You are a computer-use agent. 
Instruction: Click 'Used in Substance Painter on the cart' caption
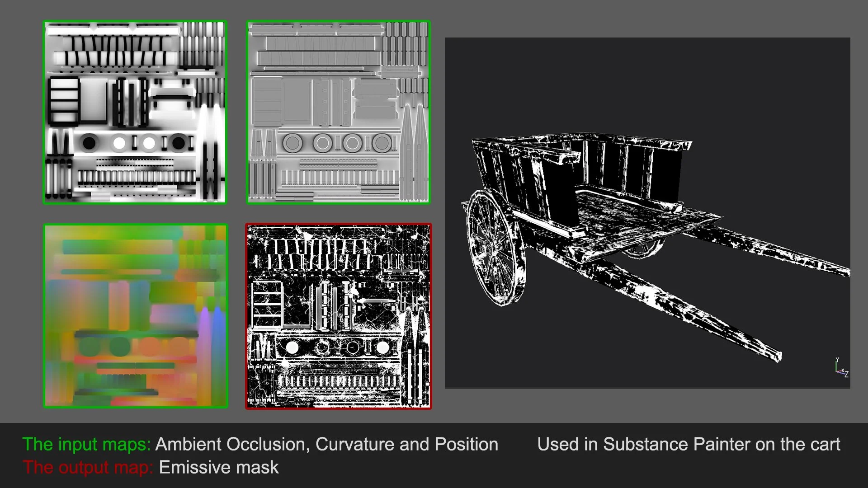(689, 445)
